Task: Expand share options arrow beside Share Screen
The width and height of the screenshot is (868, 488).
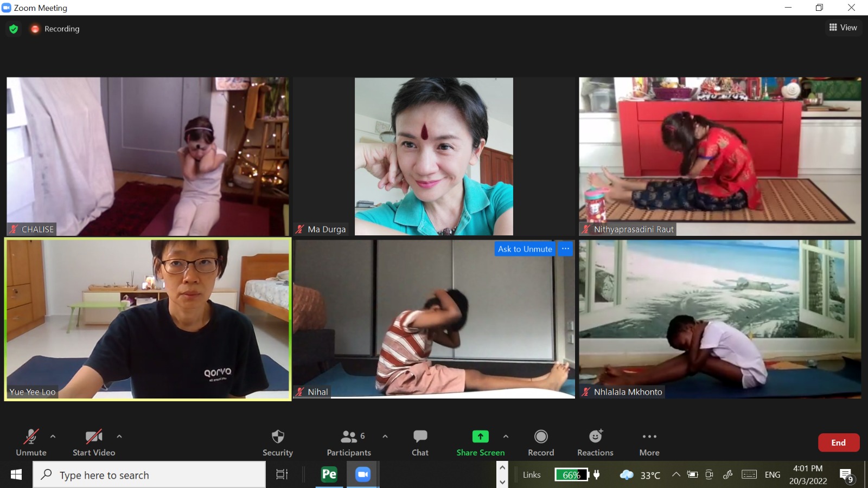Action: (506, 436)
